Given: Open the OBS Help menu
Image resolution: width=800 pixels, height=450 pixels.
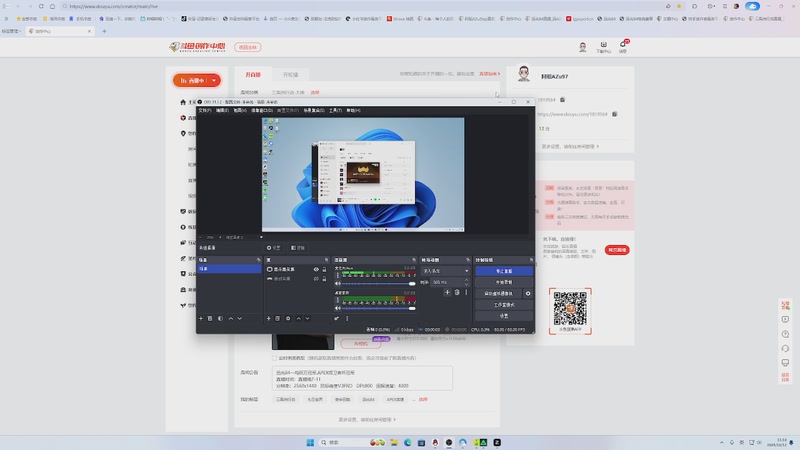Looking at the screenshot, I should pos(353,110).
